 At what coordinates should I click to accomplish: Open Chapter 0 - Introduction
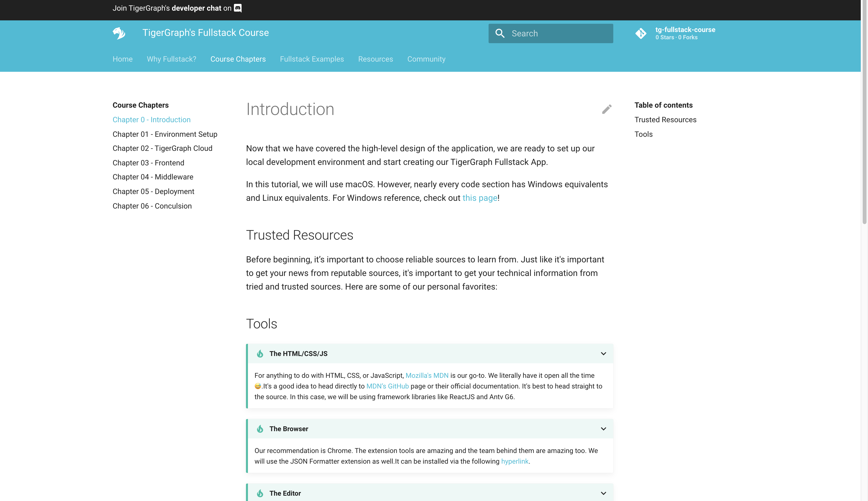click(151, 120)
